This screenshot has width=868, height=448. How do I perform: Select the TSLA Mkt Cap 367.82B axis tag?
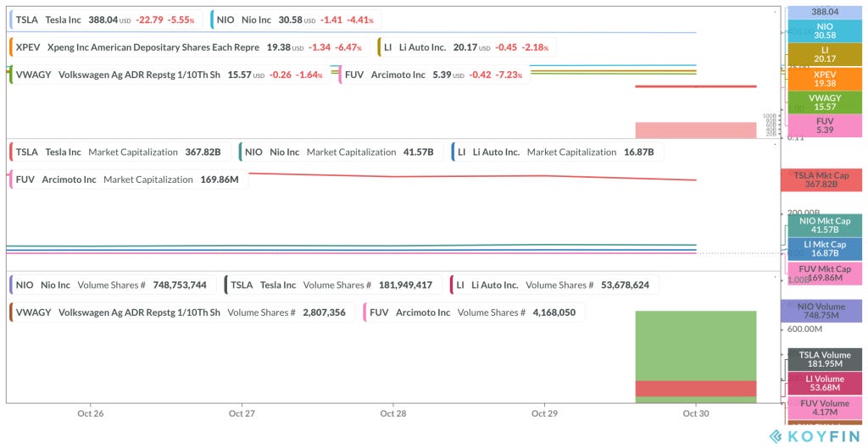[x=821, y=180]
